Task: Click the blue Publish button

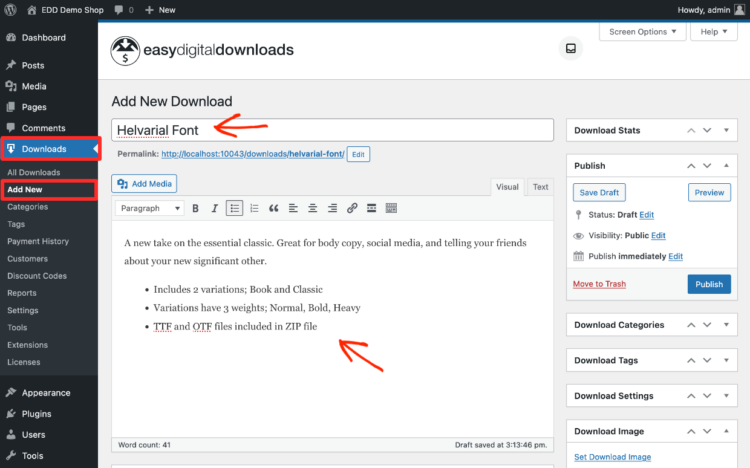Action: [x=709, y=284]
